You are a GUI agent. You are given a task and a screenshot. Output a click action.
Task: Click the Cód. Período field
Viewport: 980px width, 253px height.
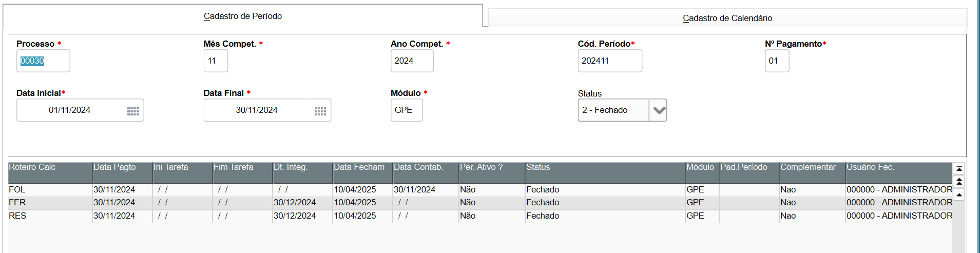pyautogui.click(x=609, y=61)
